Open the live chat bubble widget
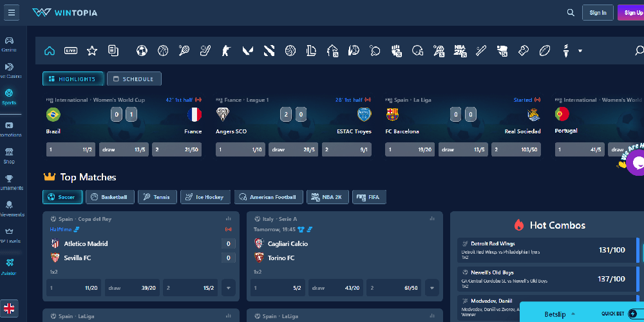Screen dimensions: 644x322 click(x=636, y=164)
